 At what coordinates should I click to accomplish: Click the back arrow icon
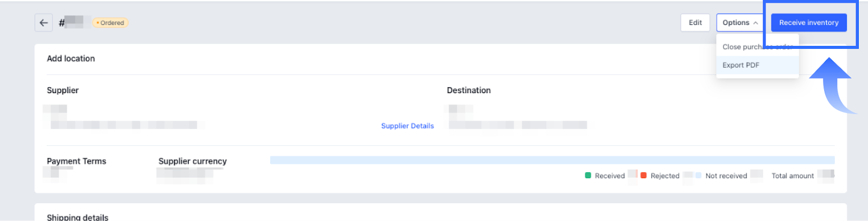click(x=44, y=23)
